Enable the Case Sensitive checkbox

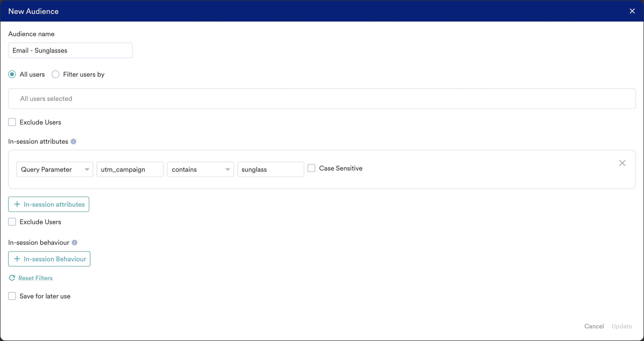311,168
